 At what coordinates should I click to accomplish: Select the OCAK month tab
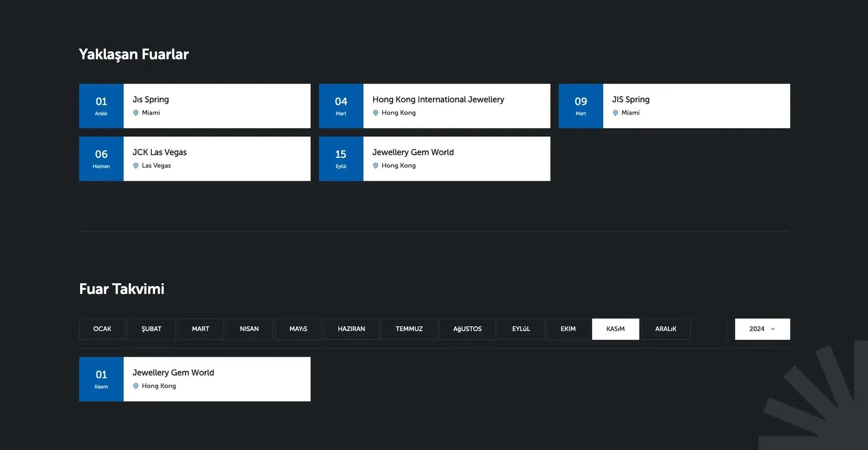[x=102, y=329]
